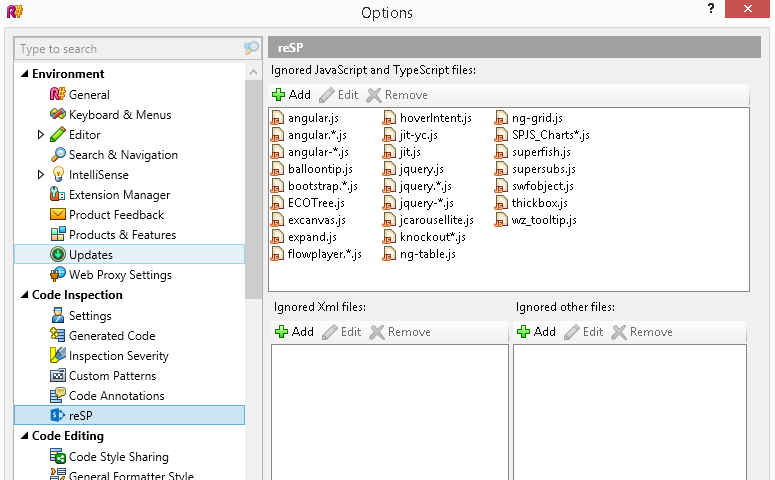Image resolution: width=775 pixels, height=480 pixels.
Task: Click the General settings icon
Action: (x=58, y=95)
